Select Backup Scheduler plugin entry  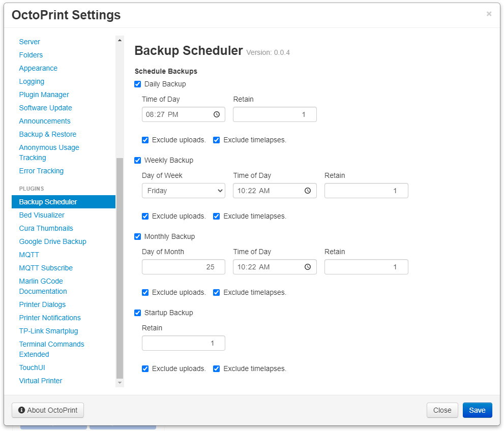pyautogui.click(x=64, y=202)
